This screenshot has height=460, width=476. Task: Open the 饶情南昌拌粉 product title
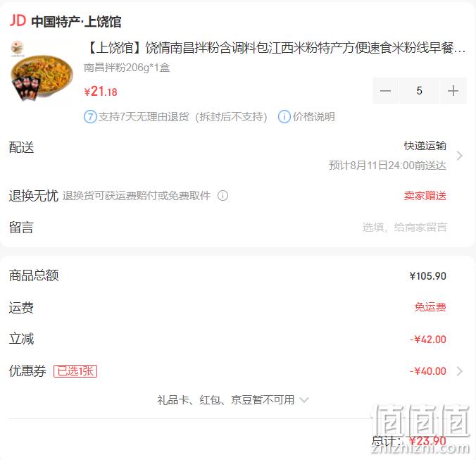point(277,48)
